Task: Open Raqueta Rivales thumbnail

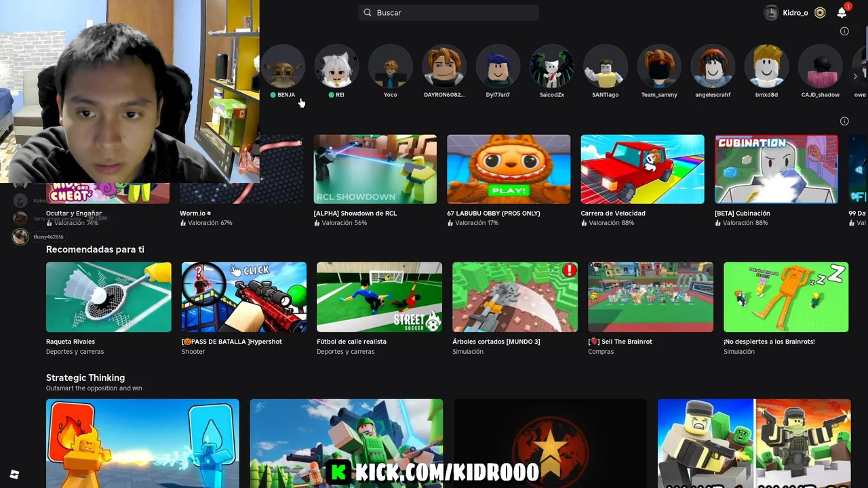Action: pos(108,298)
